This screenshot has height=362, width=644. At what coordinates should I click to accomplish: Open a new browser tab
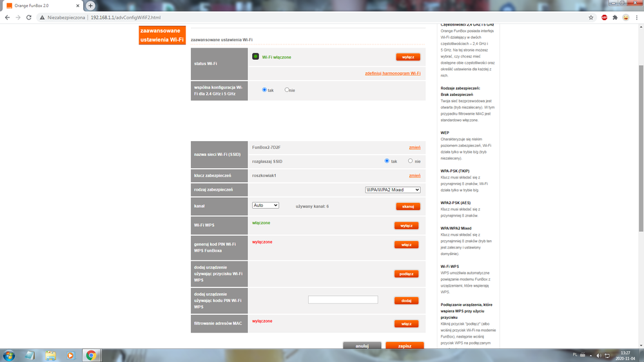[x=90, y=6]
